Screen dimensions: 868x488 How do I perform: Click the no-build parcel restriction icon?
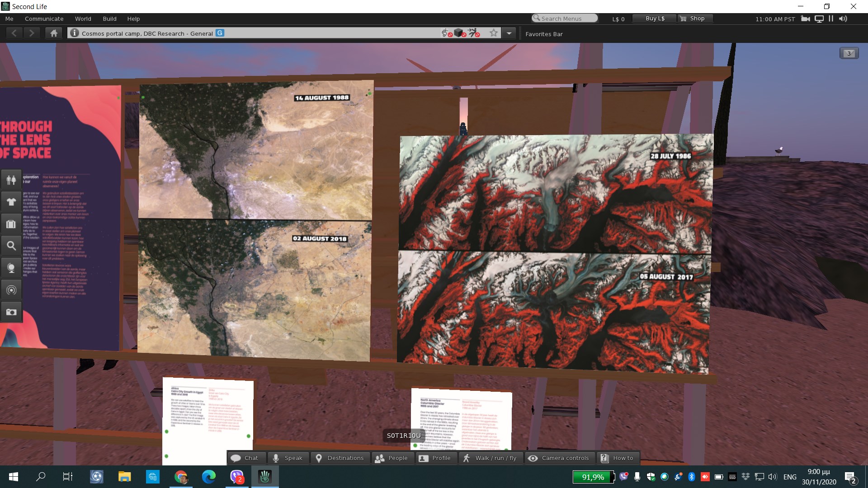click(x=460, y=33)
